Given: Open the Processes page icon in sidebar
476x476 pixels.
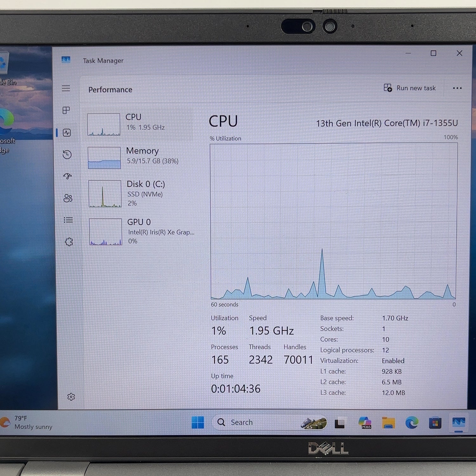Looking at the screenshot, I should coord(66,110).
